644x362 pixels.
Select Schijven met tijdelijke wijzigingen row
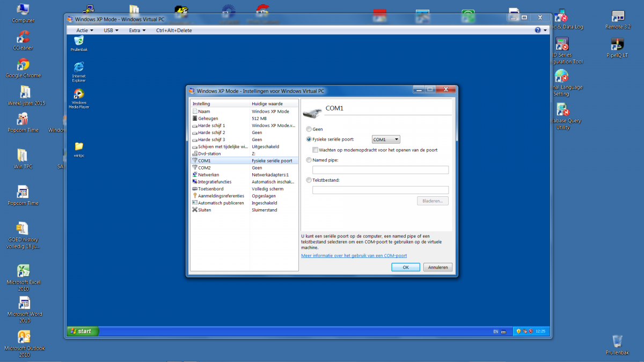pyautogui.click(x=244, y=146)
